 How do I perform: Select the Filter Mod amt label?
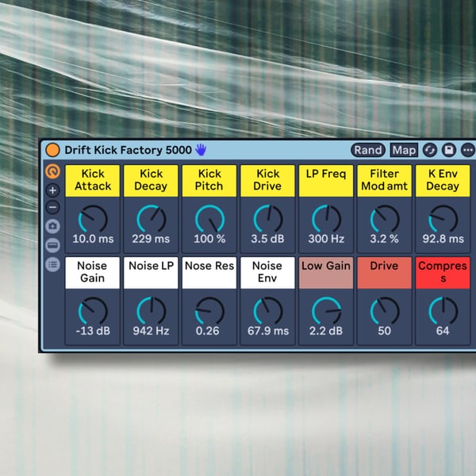pyautogui.click(x=384, y=181)
